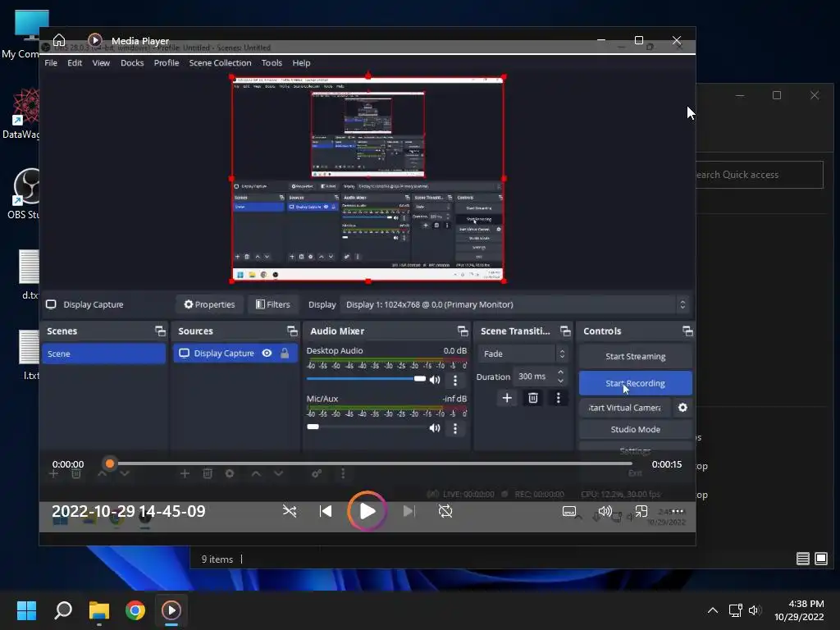840x630 pixels.
Task: Open the OBS File menu
Action: click(51, 62)
